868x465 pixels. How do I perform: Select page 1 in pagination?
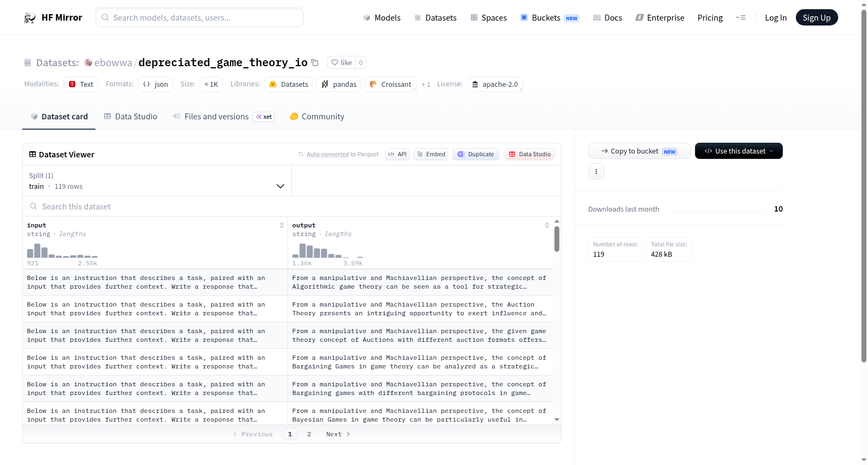point(290,434)
